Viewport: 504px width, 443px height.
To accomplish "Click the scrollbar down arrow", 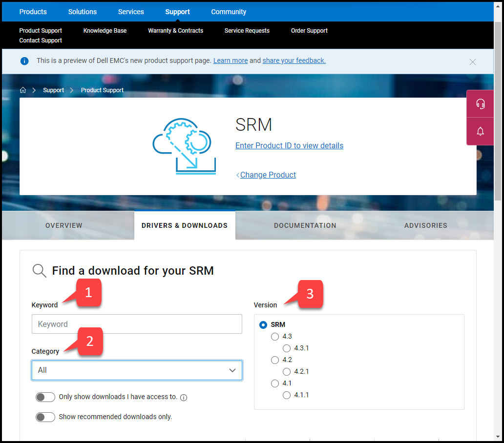I will 498,437.
